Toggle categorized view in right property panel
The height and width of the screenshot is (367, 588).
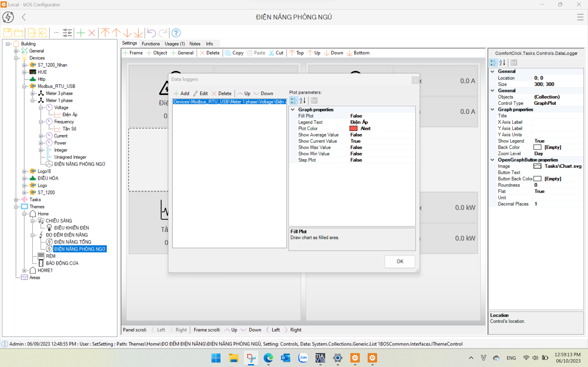point(493,63)
